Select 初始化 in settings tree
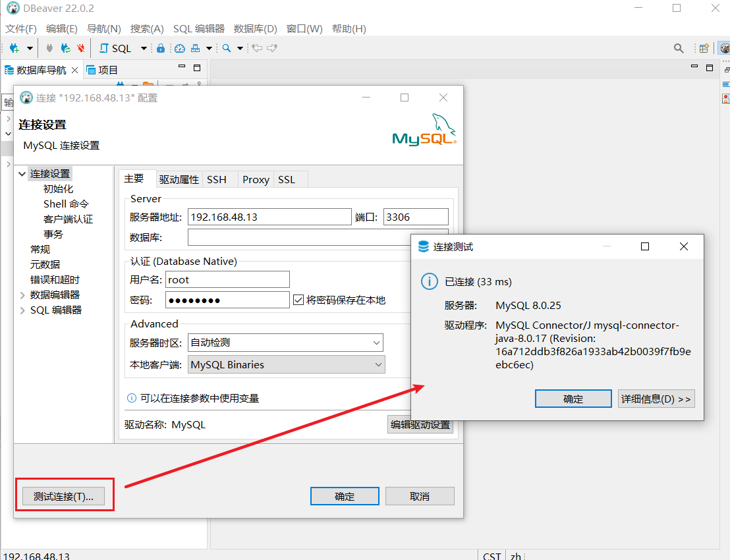Viewport: 730px width, 560px height. coord(58,189)
